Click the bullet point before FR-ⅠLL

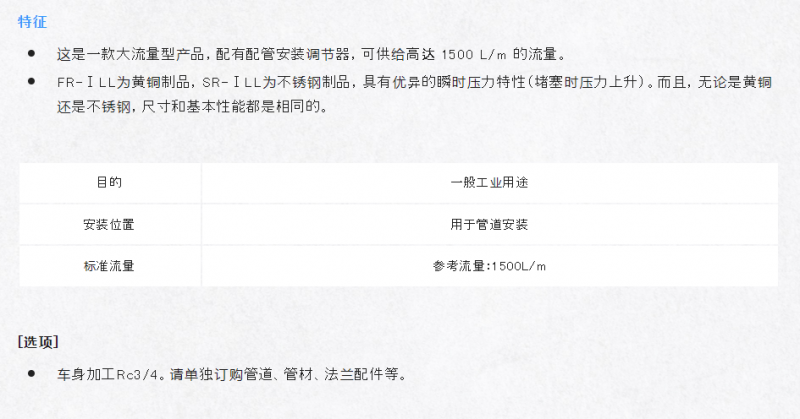pyautogui.click(x=32, y=81)
